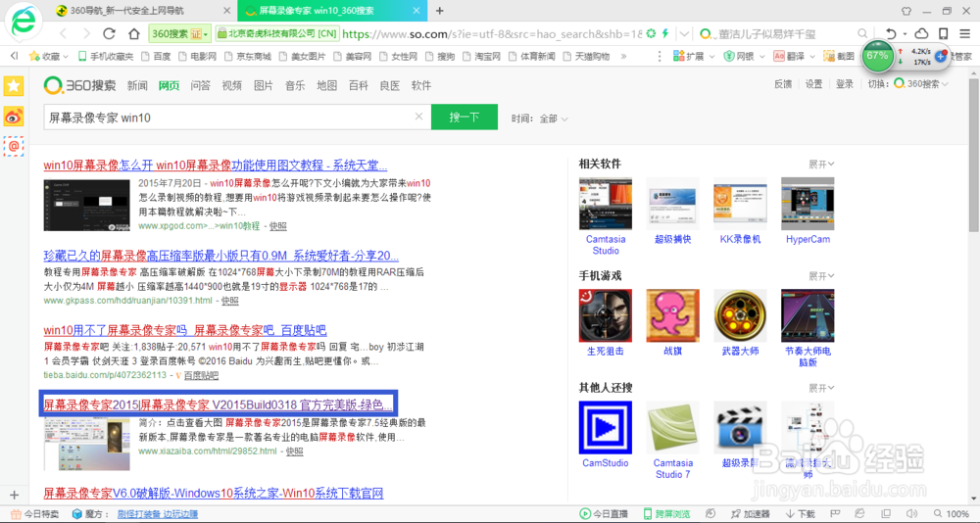The width and height of the screenshot is (980, 523).
Task: Click the green 搜一下 search button
Action: [x=465, y=117]
